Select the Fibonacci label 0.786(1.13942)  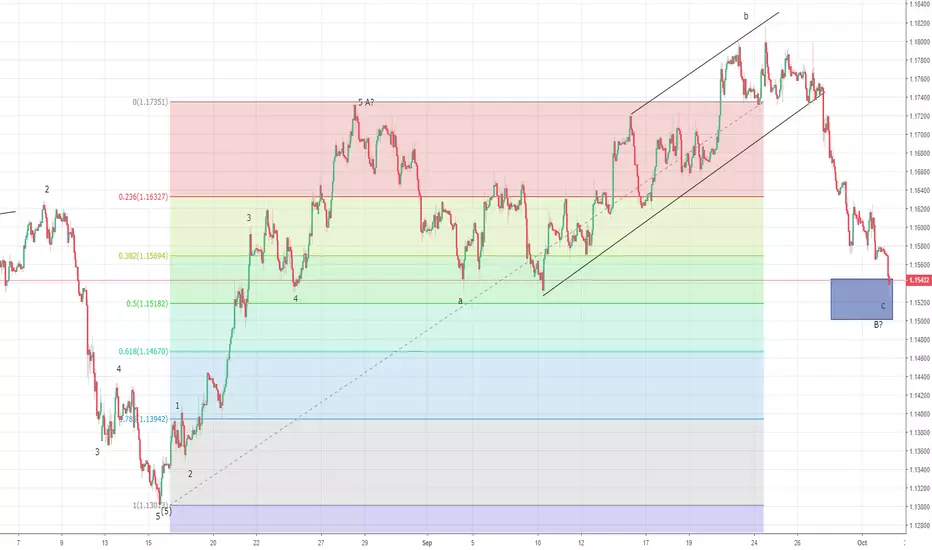click(144, 419)
